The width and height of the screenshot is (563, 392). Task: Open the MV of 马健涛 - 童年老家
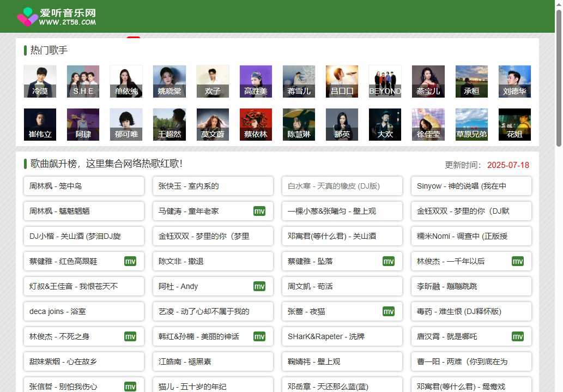(x=259, y=211)
